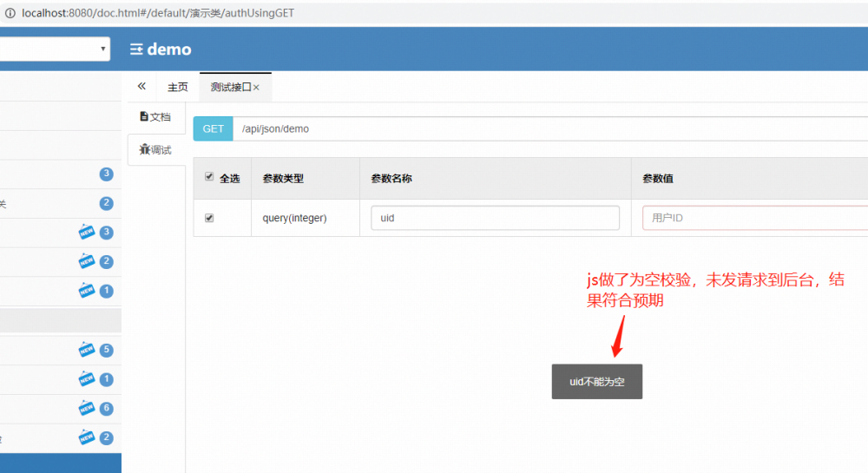Open the API group dropdown selector

click(55, 49)
